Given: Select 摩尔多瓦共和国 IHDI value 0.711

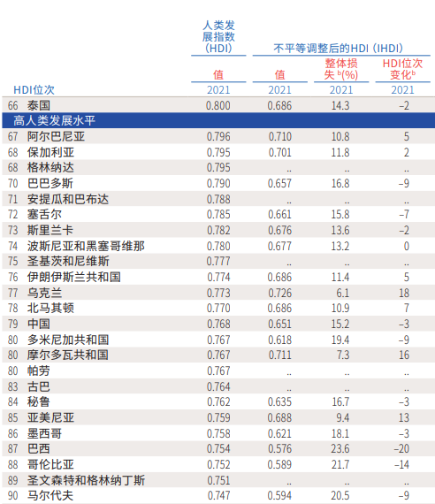Looking at the screenshot, I should click(279, 355).
